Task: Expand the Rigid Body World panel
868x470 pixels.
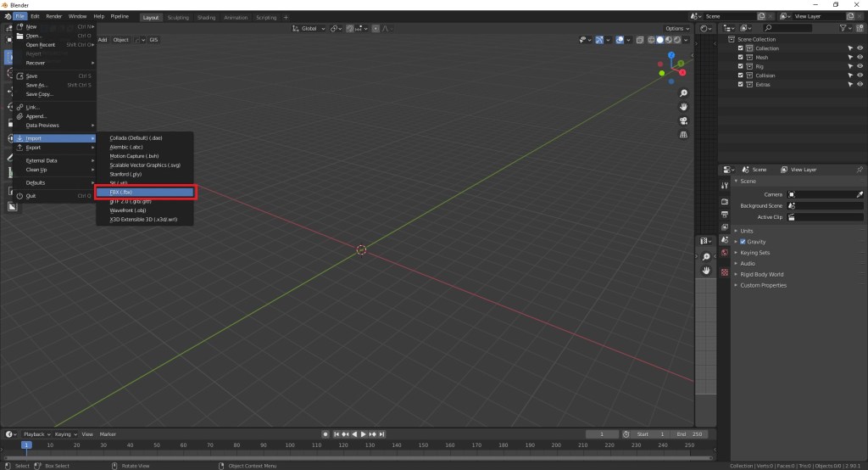Action: pos(761,274)
